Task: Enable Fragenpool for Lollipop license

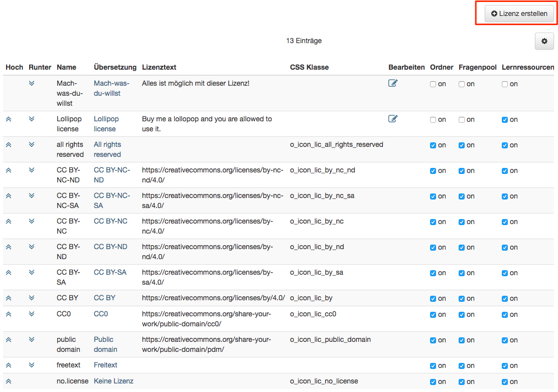Action: click(x=462, y=120)
